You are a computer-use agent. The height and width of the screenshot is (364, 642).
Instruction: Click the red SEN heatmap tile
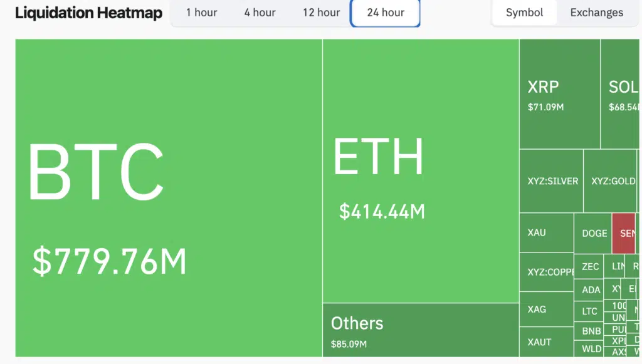tap(624, 233)
